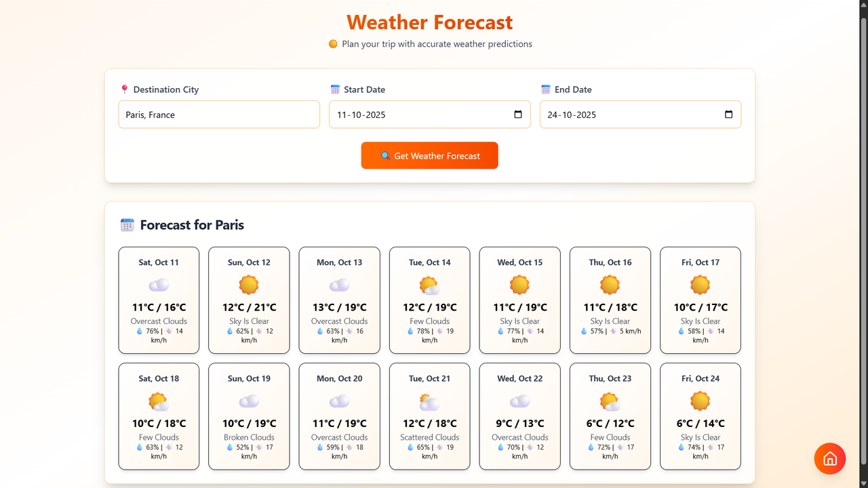868x488 pixels.
Task: Click the Get Weather Forecast button
Action: [x=430, y=155]
